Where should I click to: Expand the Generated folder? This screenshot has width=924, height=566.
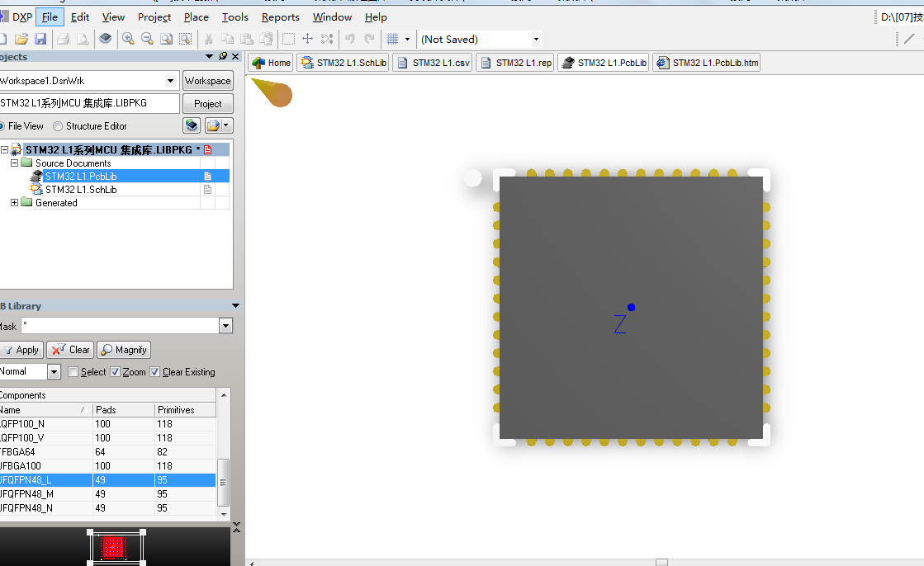15,203
